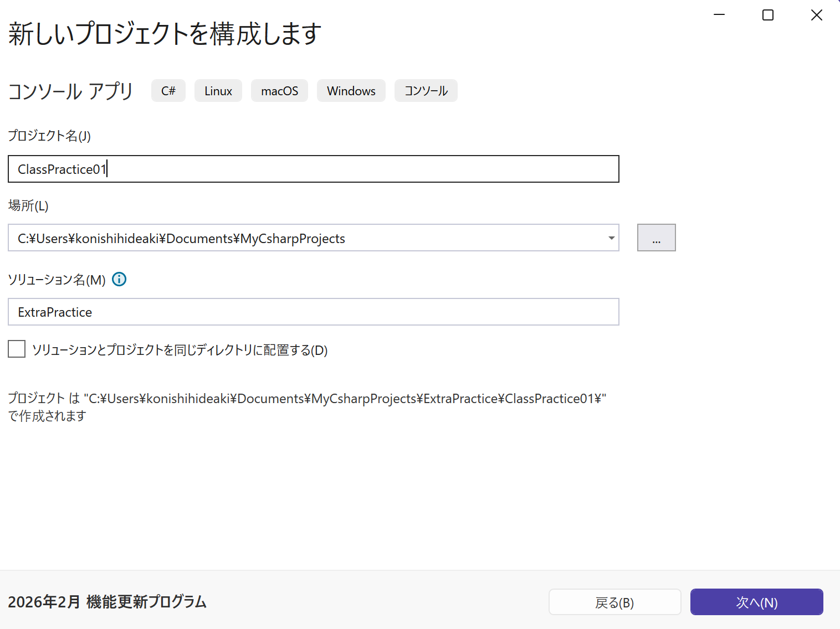
Task: Select the macOS platform tag
Action: pos(279,91)
